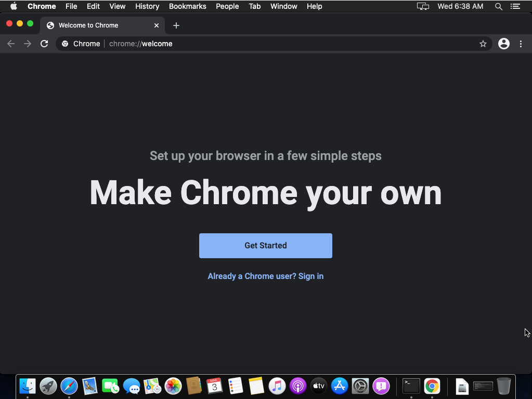Reload the welcome page
The height and width of the screenshot is (399, 532).
coord(44,44)
